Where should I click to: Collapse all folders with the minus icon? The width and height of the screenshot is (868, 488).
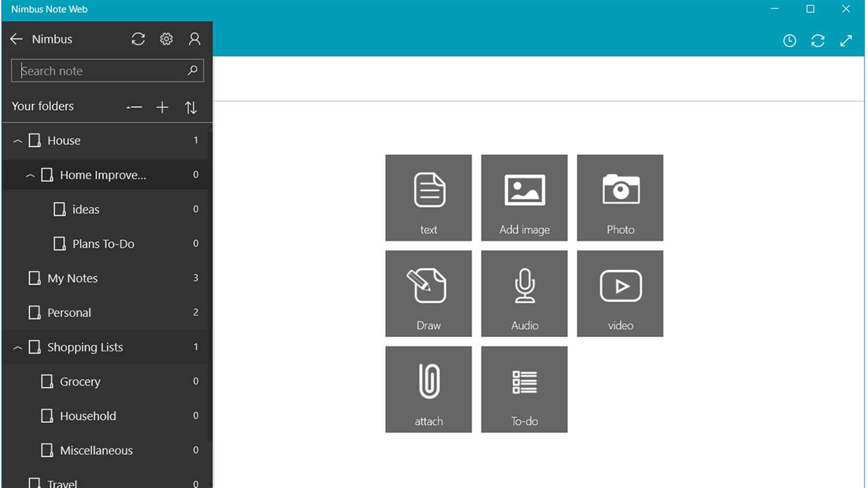click(134, 107)
